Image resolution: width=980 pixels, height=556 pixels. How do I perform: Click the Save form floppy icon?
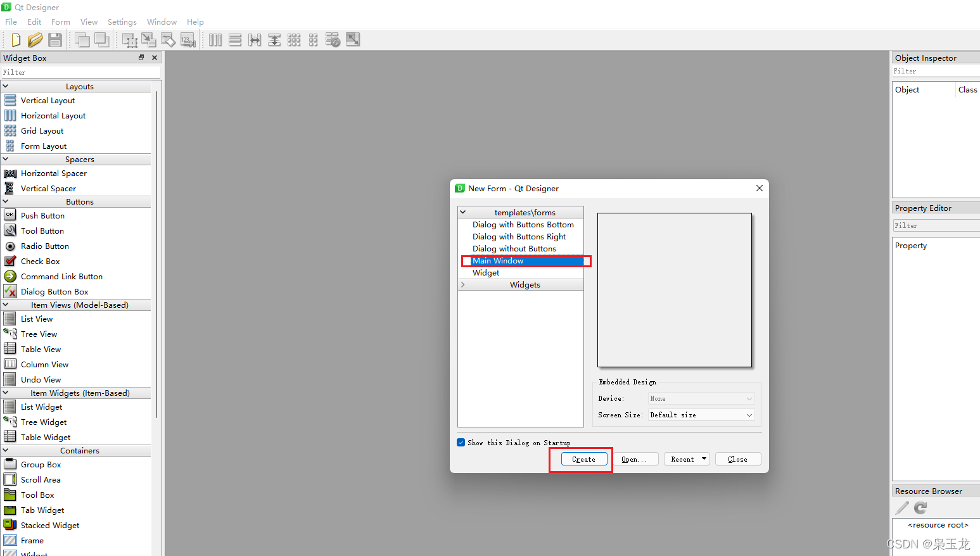click(55, 40)
